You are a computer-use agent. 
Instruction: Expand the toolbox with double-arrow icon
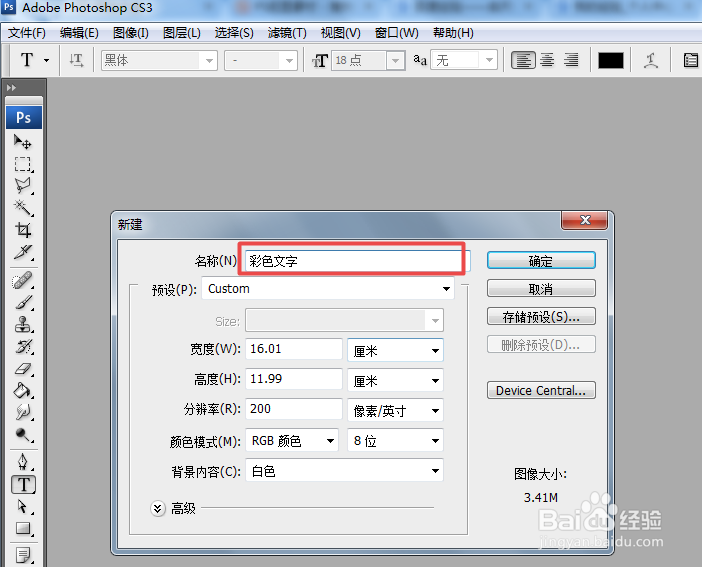click(x=11, y=88)
